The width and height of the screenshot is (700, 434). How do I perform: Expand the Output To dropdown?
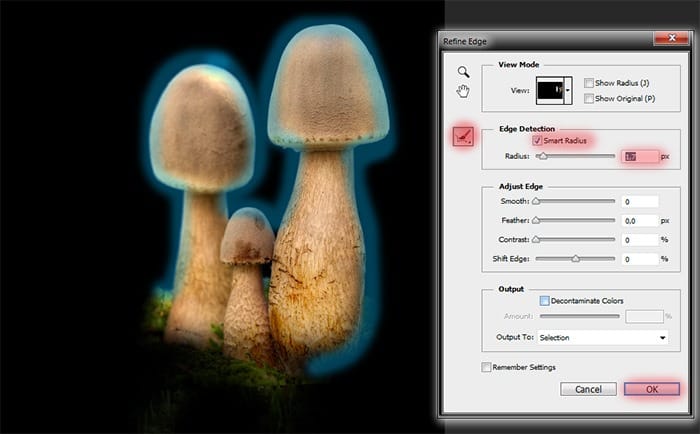click(603, 338)
